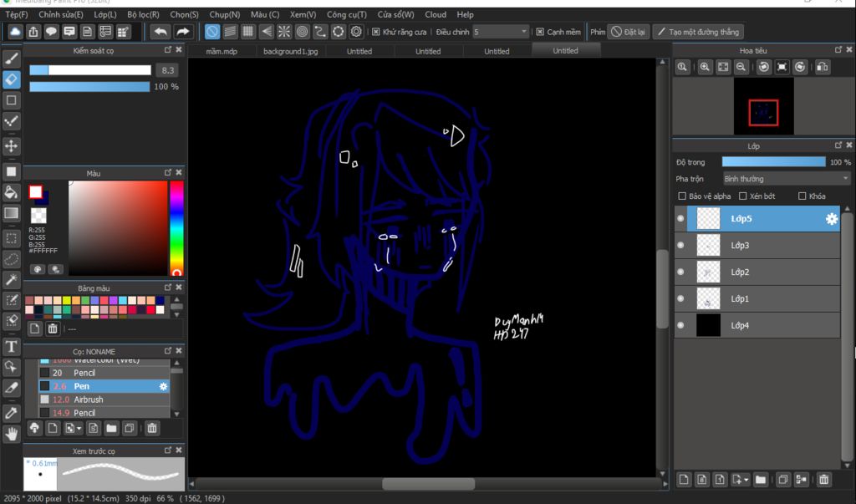Switch to the mầm.mdp tab
Viewport: 856px width, 504px height.
click(x=222, y=51)
